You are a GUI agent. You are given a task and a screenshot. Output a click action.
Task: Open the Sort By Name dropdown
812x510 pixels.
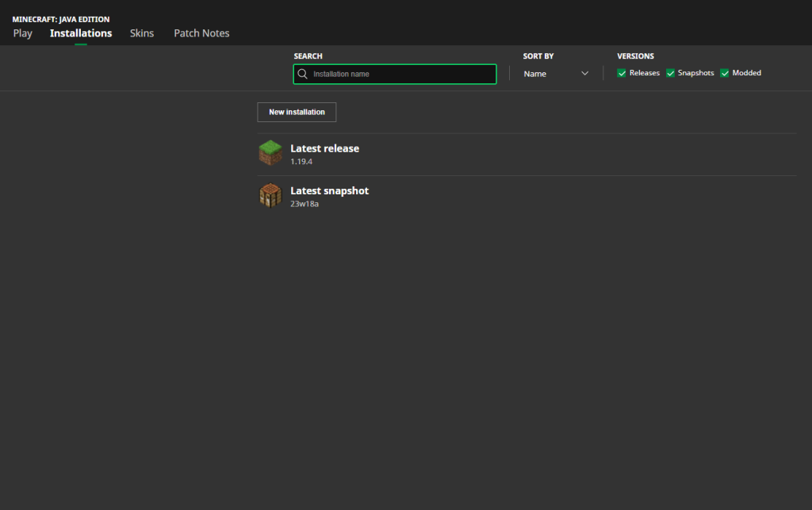point(556,74)
